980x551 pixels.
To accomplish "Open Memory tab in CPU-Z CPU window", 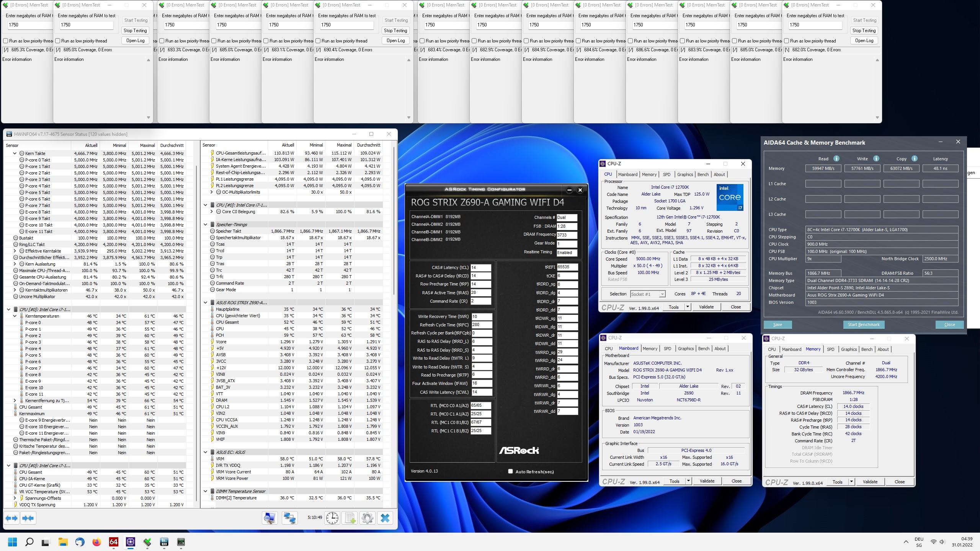I will [649, 174].
